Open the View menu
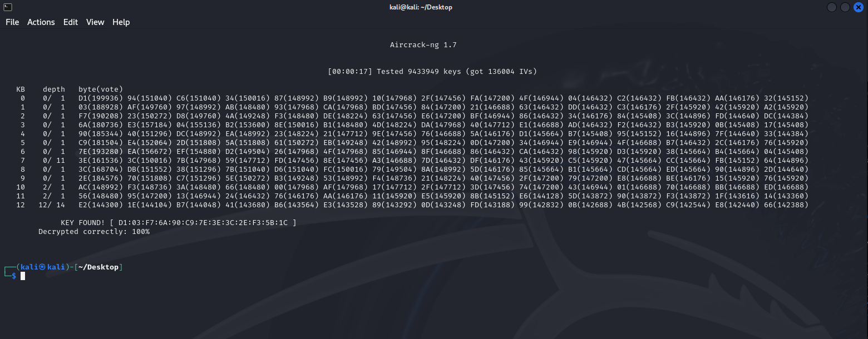The image size is (868, 339). 95,22
